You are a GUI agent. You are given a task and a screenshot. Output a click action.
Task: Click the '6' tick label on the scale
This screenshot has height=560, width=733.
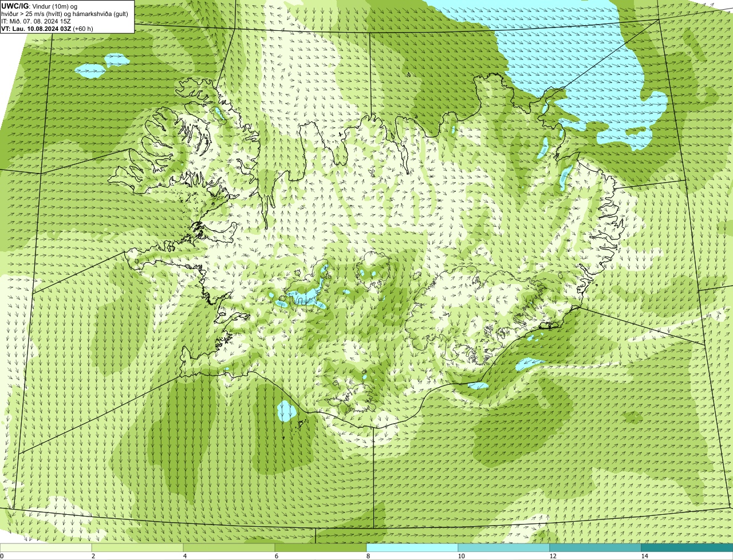[277, 556]
